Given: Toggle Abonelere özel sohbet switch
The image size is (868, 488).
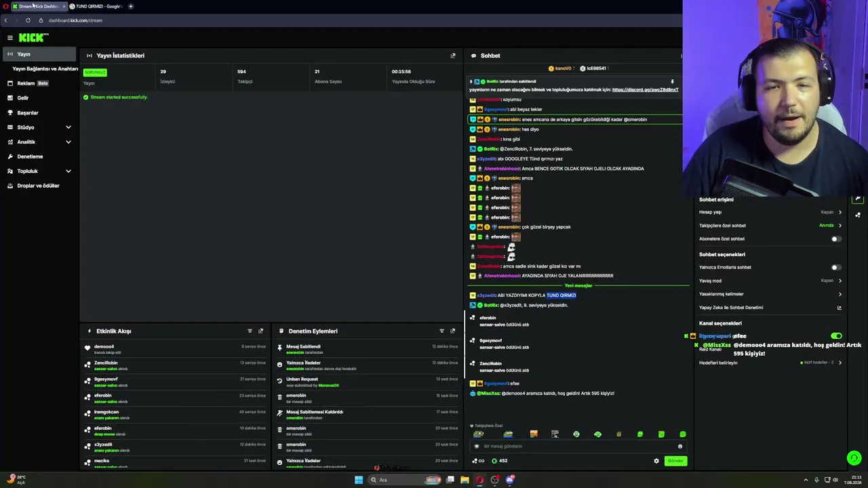Looking at the screenshot, I should [836, 239].
